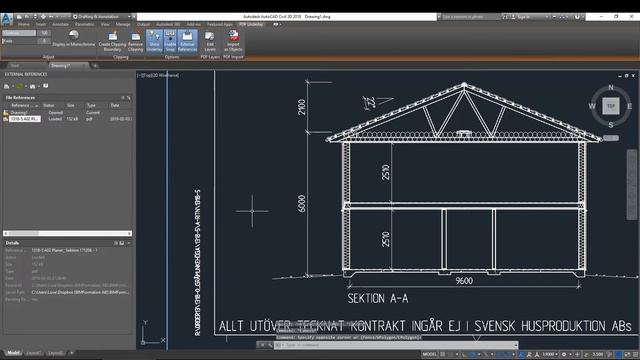Sort by the Size column header
Viewport: 640px width, 360px height.
pos(71,105)
